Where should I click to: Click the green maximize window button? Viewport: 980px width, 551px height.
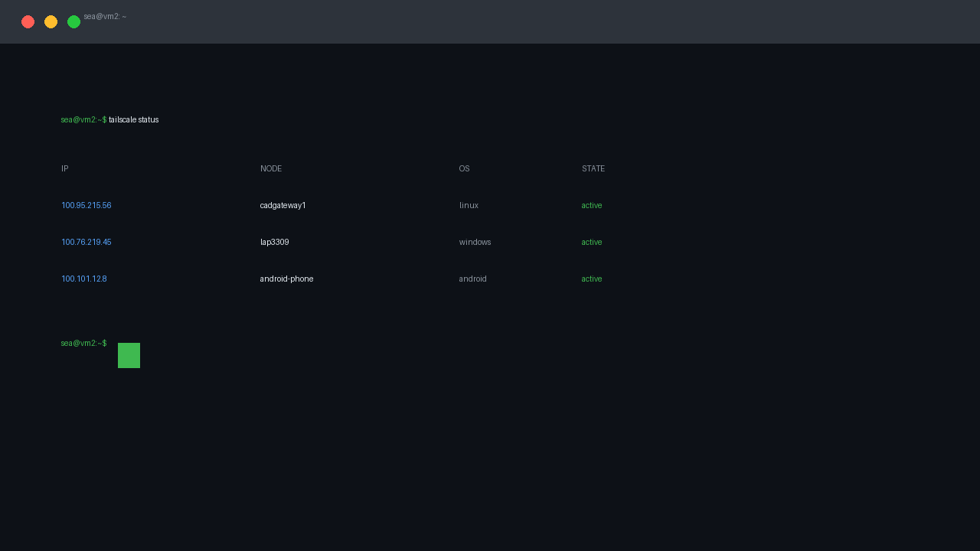tap(73, 21)
